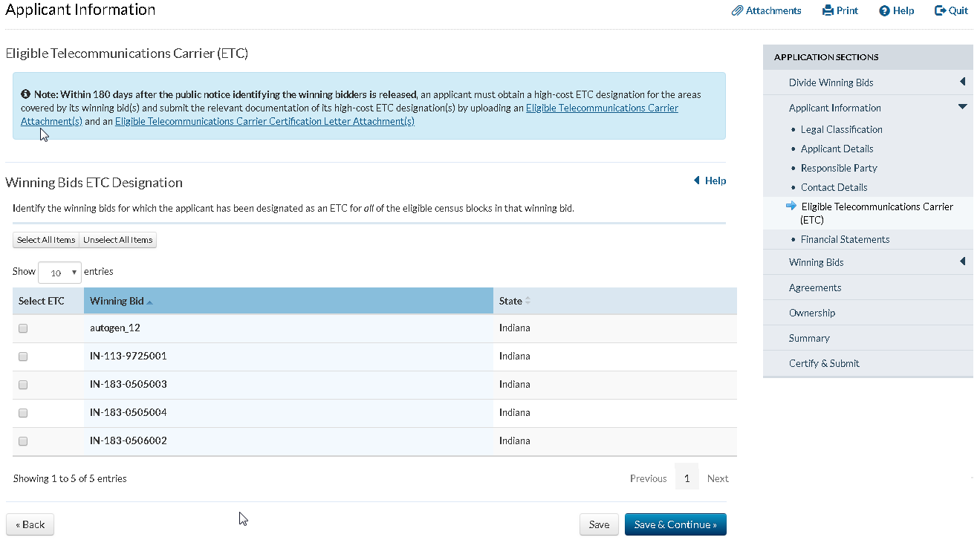Open the Ownership section
Screen dimensions: 980x540
point(812,313)
